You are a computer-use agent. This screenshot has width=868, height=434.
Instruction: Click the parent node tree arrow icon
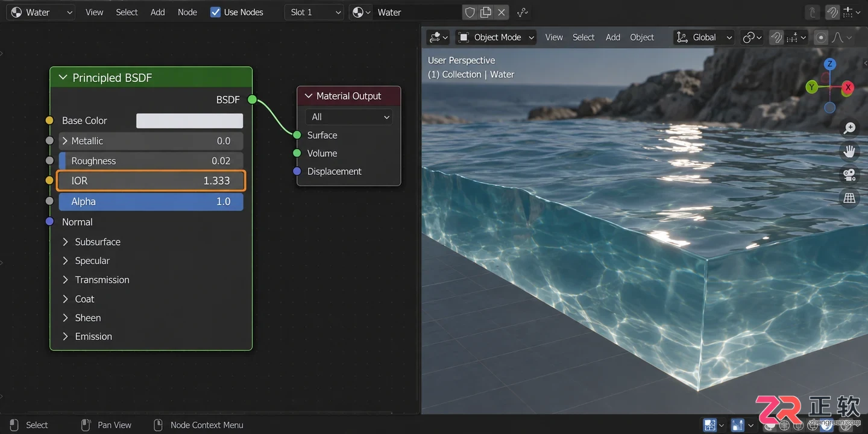coord(812,12)
